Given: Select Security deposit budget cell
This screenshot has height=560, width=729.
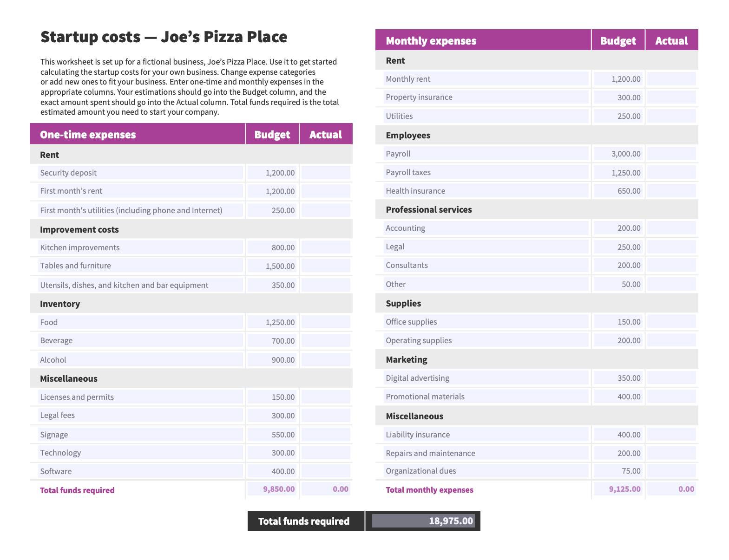Looking at the screenshot, I should pyautogui.click(x=273, y=173).
